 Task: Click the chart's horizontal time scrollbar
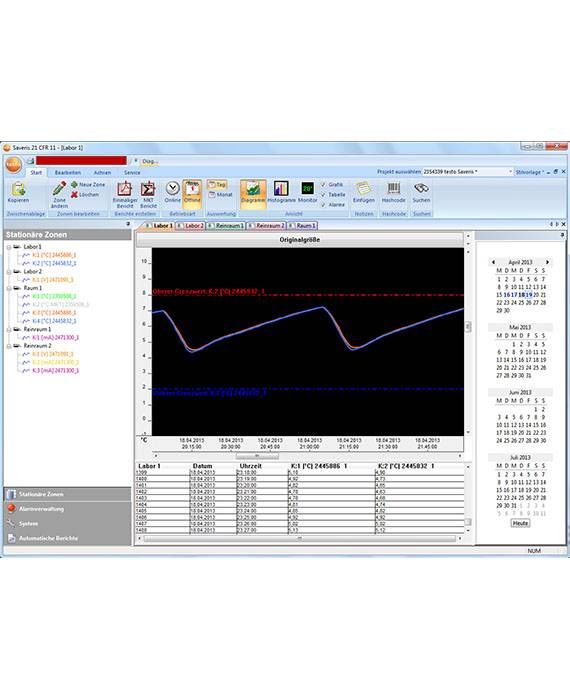coord(308,456)
